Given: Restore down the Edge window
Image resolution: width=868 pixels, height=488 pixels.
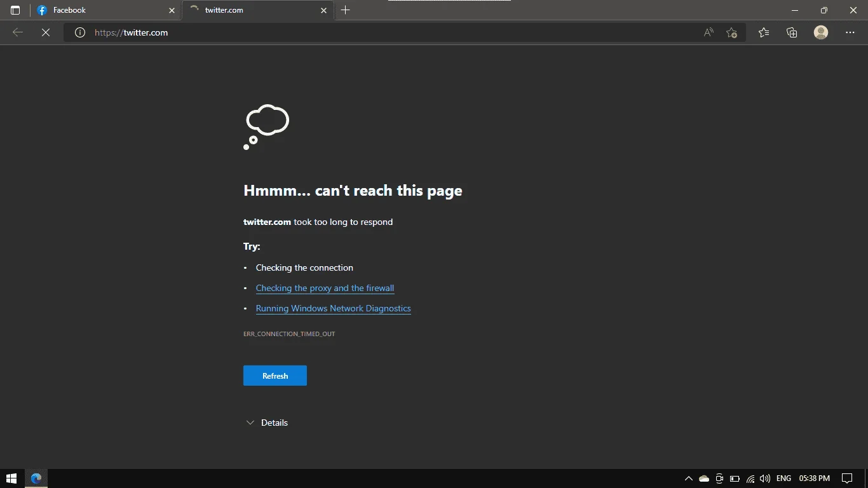Looking at the screenshot, I should tap(824, 10).
